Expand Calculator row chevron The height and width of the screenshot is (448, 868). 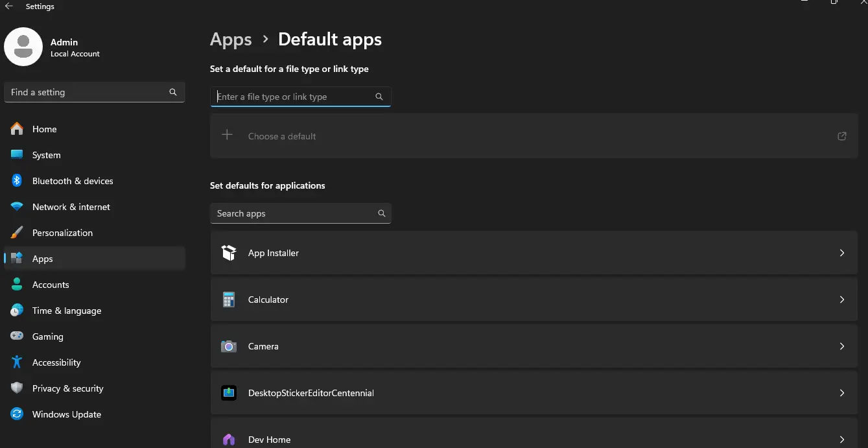click(842, 300)
